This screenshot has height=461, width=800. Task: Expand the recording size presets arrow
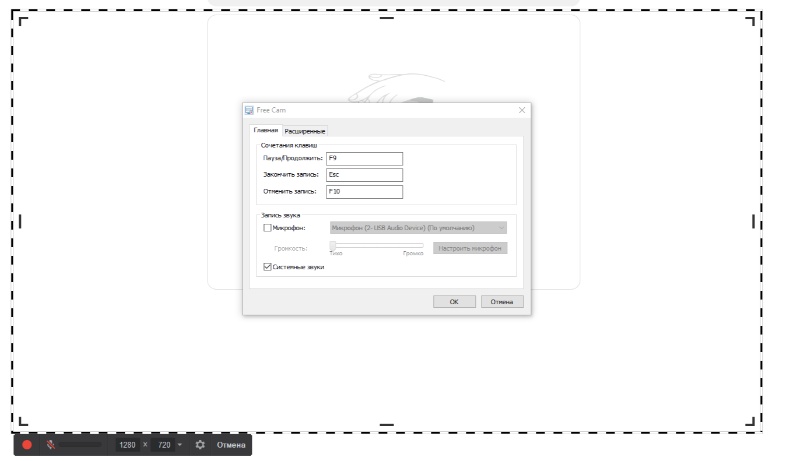pos(180,445)
